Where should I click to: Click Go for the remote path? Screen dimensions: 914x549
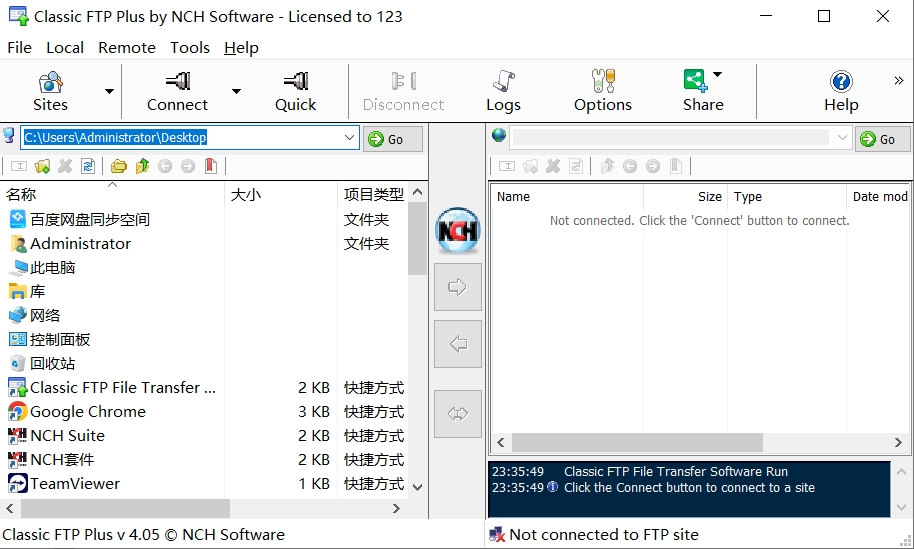(x=883, y=139)
